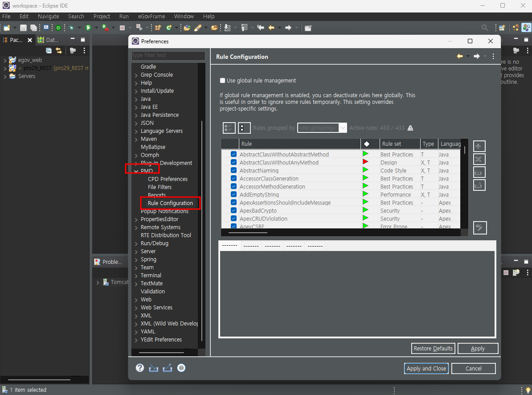This screenshot has width=532, height=395.
Task: Click the rules table horizontal scrollbar
Action: point(248,233)
